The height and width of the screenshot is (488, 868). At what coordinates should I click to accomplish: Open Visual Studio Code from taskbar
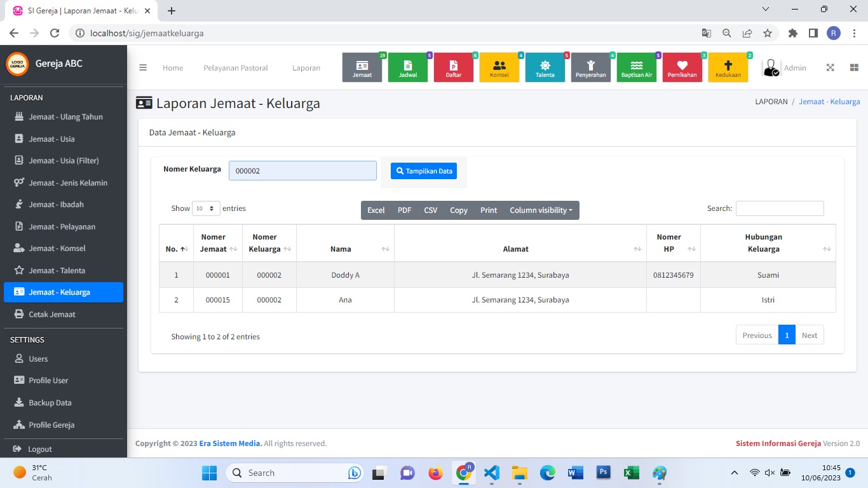[491, 473]
